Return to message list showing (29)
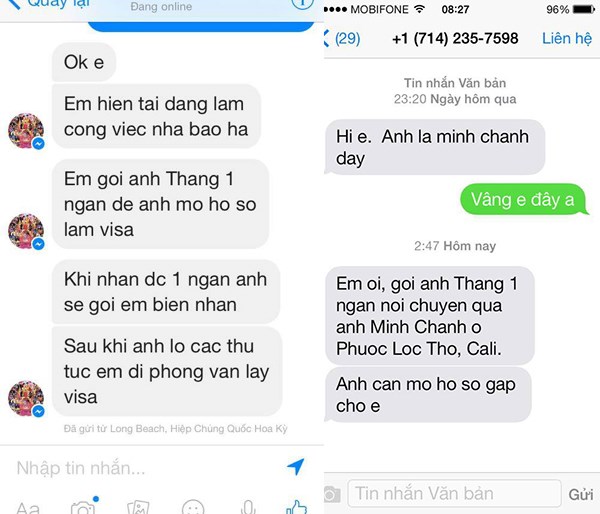 coord(342,38)
